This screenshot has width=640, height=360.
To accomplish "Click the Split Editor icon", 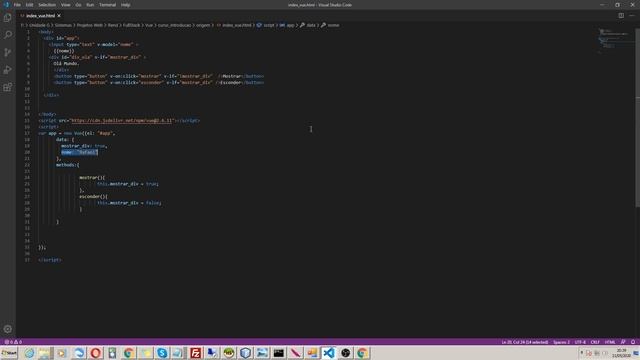I will click(x=621, y=16).
